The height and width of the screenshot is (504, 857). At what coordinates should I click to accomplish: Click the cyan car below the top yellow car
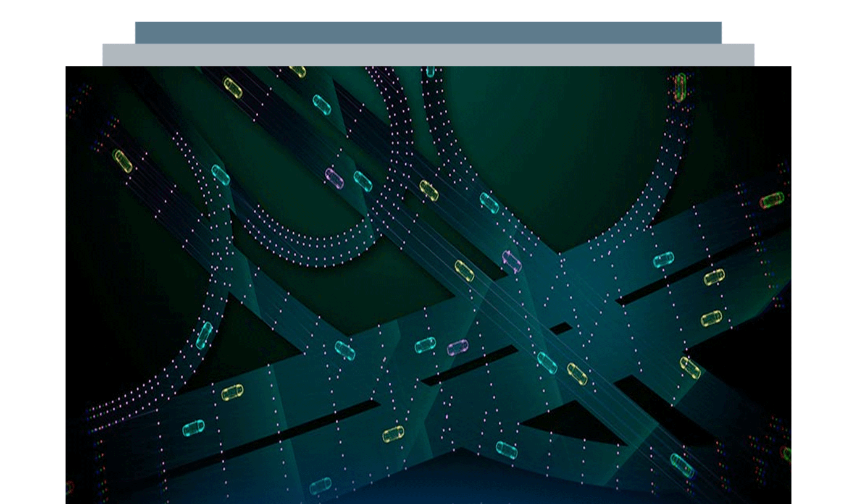point(321,105)
